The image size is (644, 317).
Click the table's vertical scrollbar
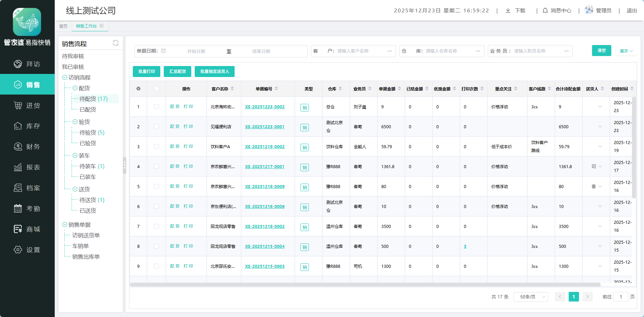pyautogui.click(x=634, y=148)
